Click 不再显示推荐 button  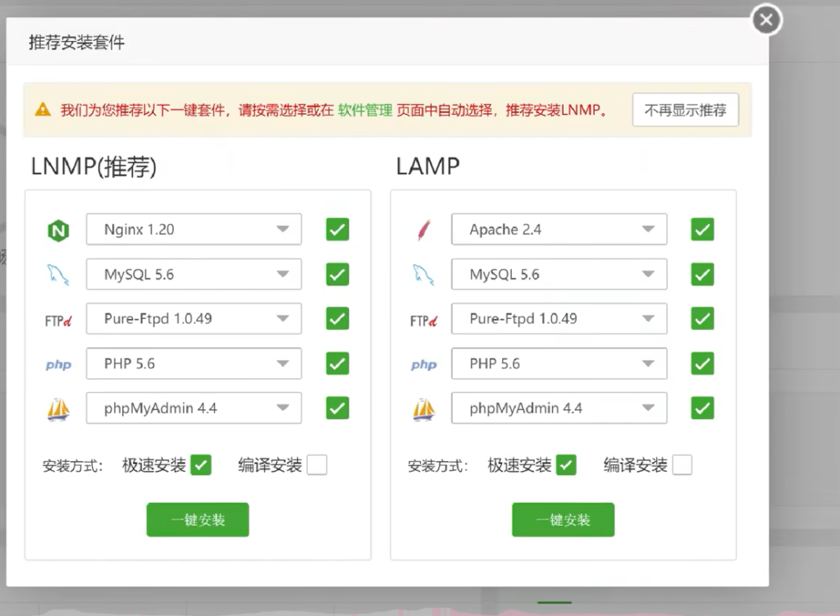(685, 110)
